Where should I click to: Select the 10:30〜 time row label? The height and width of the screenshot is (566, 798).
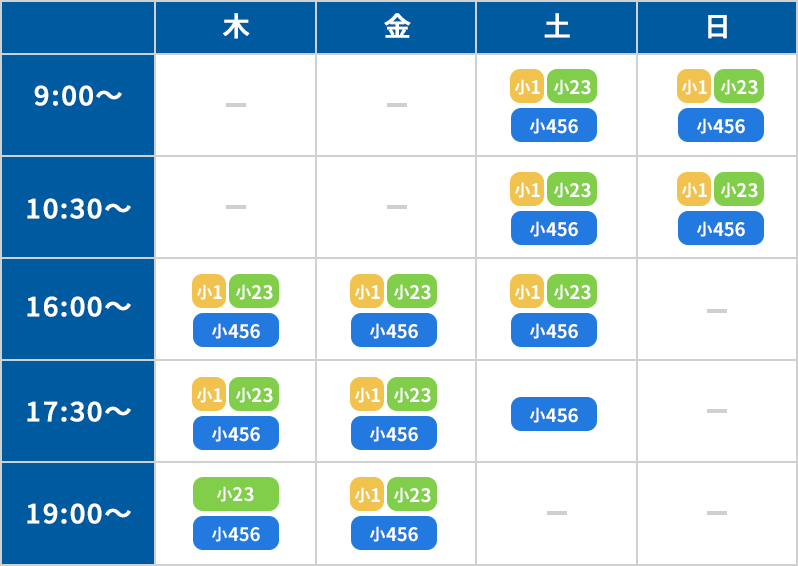[x=78, y=208]
